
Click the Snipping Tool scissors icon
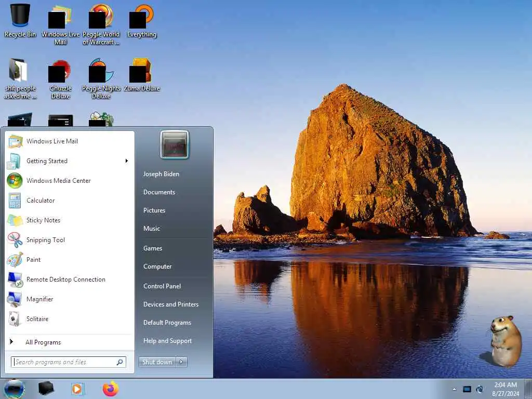[15, 240]
